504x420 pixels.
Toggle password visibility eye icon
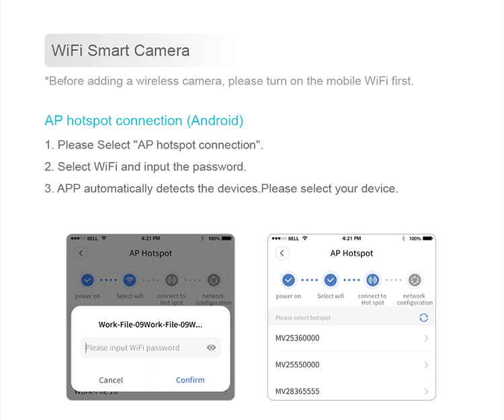[x=211, y=347]
